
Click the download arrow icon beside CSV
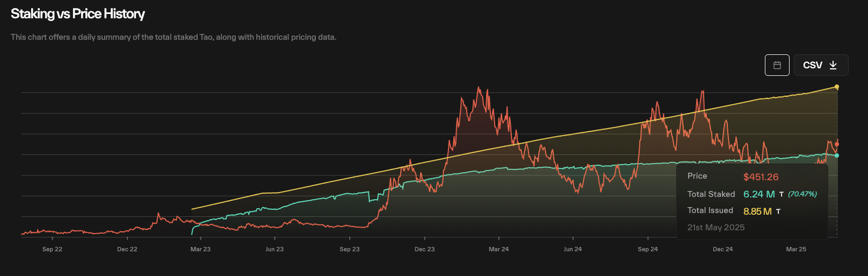pos(833,65)
